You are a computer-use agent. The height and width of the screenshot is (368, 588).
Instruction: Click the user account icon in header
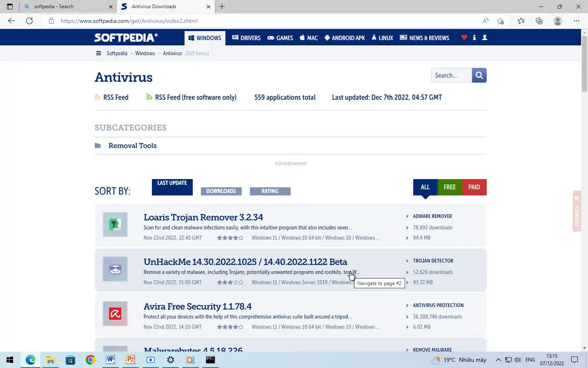pos(485,37)
